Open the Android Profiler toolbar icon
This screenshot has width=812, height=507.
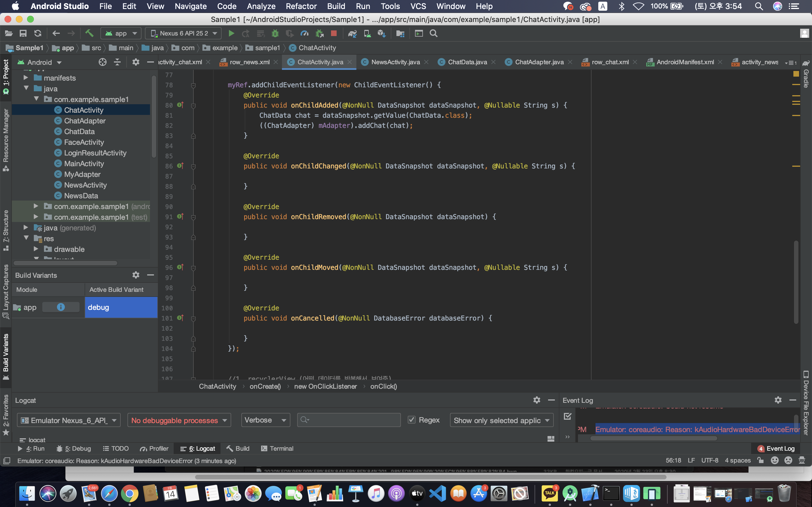[x=304, y=34]
